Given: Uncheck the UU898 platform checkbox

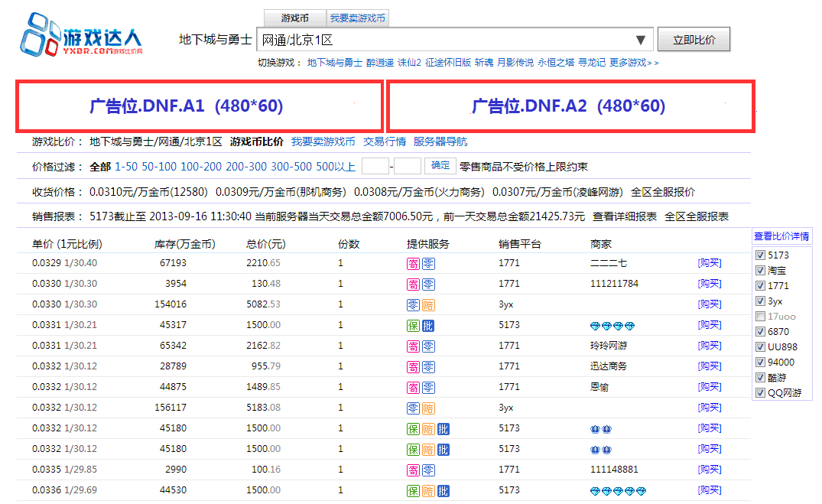Looking at the screenshot, I should pos(760,346).
